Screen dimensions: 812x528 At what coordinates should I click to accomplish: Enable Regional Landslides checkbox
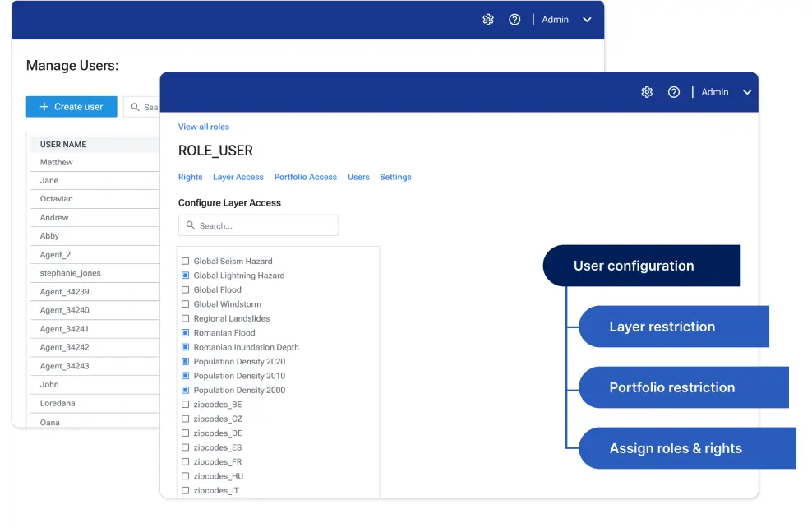pyautogui.click(x=186, y=318)
